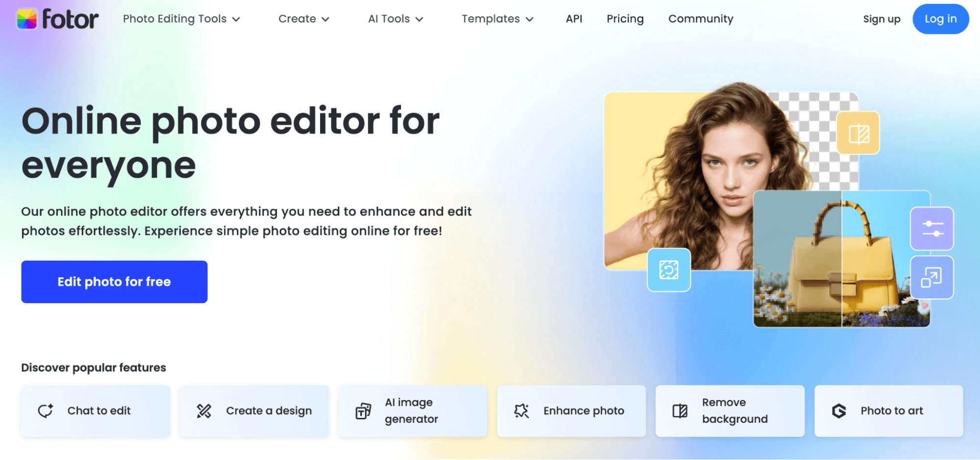Click the purple resize icon tile
This screenshot has width=980, height=460.
point(931,277)
